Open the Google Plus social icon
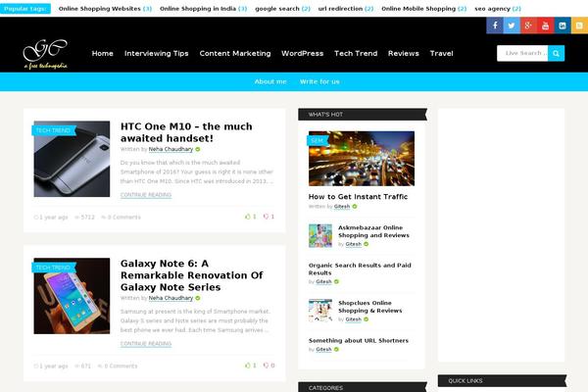 [528, 25]
